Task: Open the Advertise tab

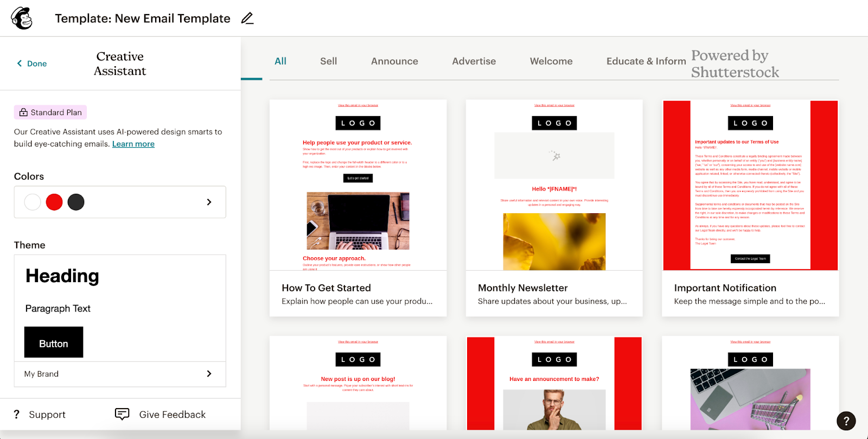Action: [x=474, y=61]
